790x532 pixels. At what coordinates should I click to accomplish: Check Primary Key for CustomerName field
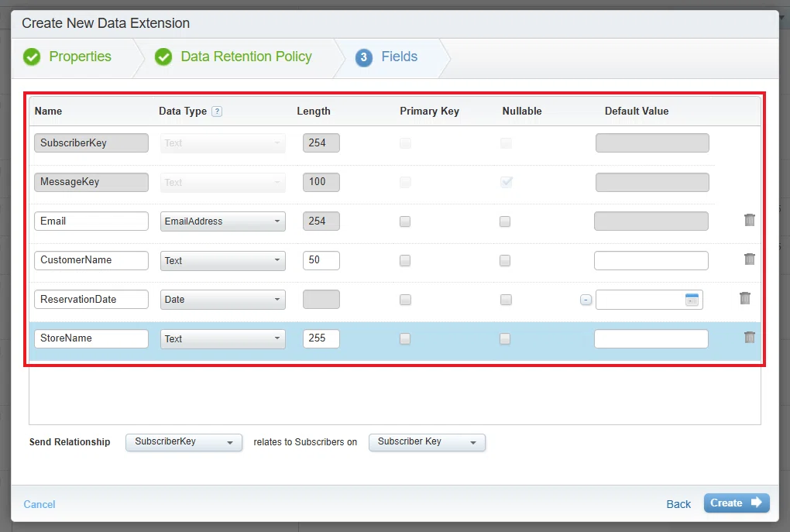pos(404,260)
